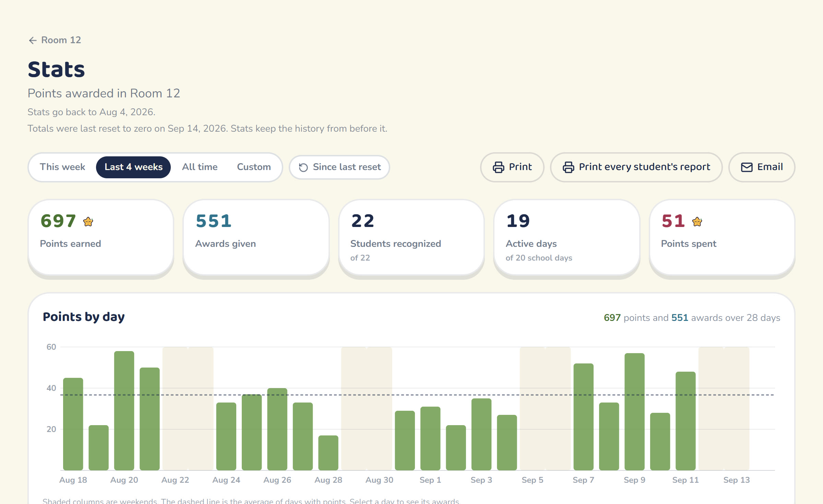Click the '697 points and 551 awards' summary text

point(692,318)
